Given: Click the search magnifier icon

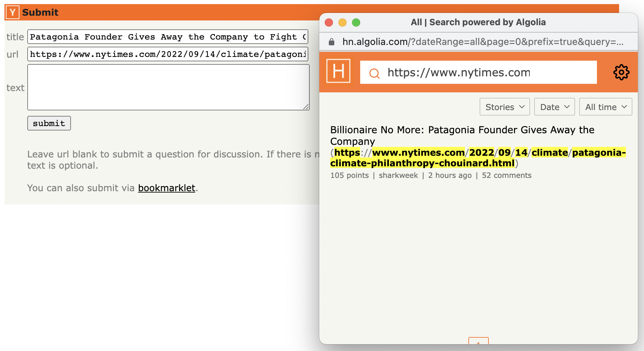Looking at the screenshot, I should pyautogui.click(x=375, y=73).
